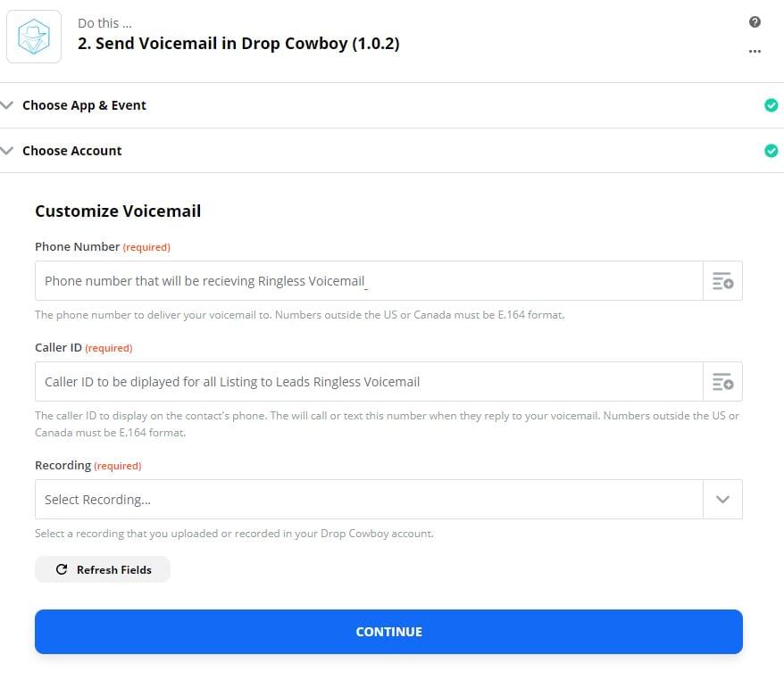
Task: Click the caller ID display help text
Action: click(x=387, y=424)
